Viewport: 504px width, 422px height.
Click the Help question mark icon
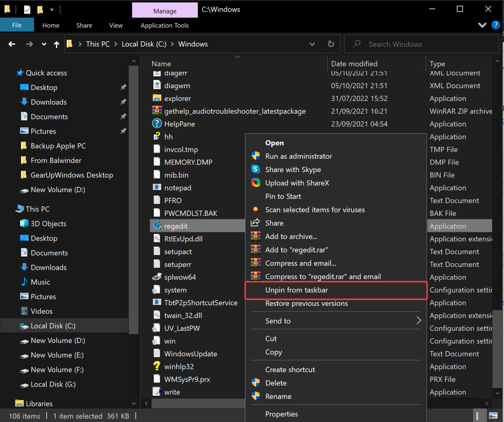tap(495, 25)
